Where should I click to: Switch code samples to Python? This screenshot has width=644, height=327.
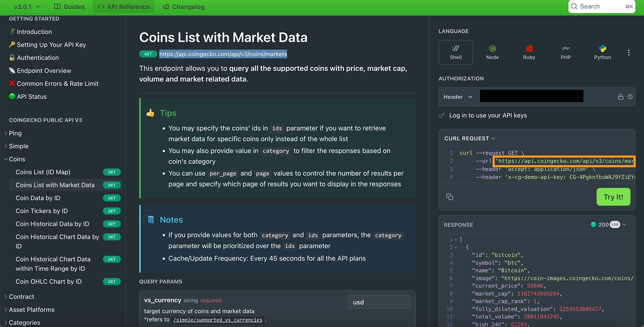click(x=602, y=52)
